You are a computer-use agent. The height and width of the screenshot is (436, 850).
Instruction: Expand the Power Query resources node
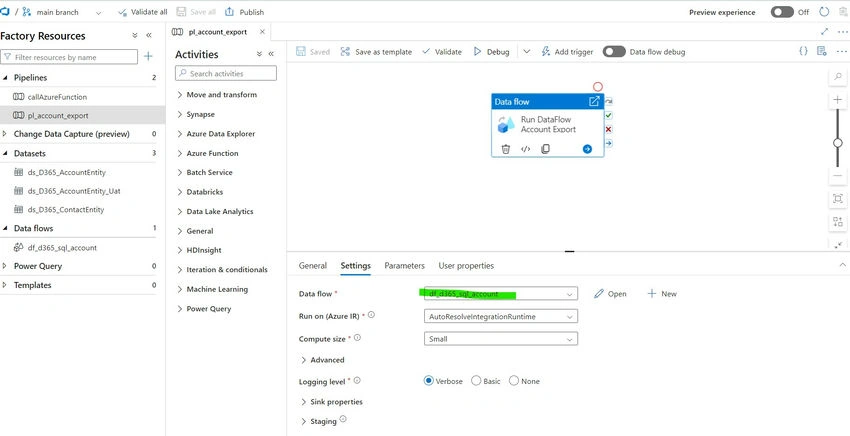5,266
